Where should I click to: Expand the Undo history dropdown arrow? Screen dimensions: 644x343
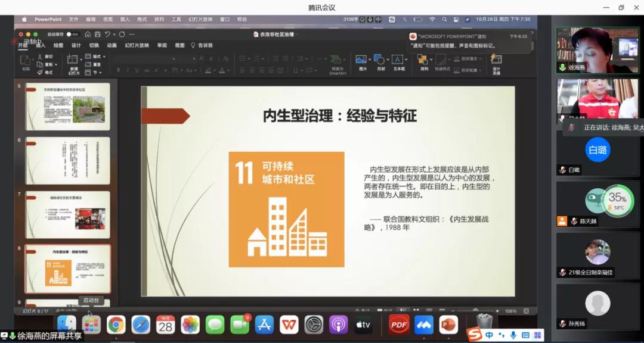click(x=114, y=35)
